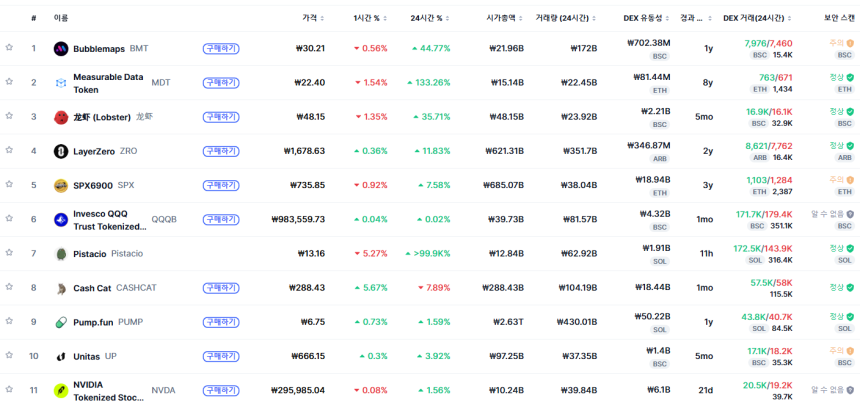Click Pistacio price ₩13.16
Screen dimensions: 860x403
pos(311,253)
